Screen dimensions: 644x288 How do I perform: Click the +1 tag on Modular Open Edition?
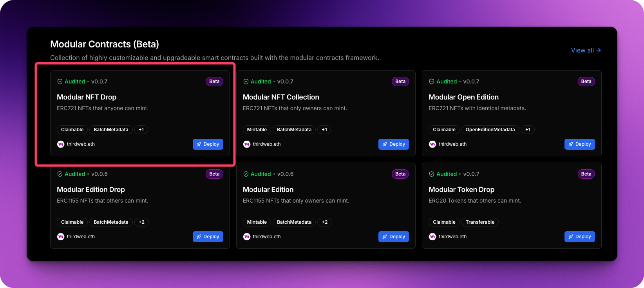pos(528,130)
